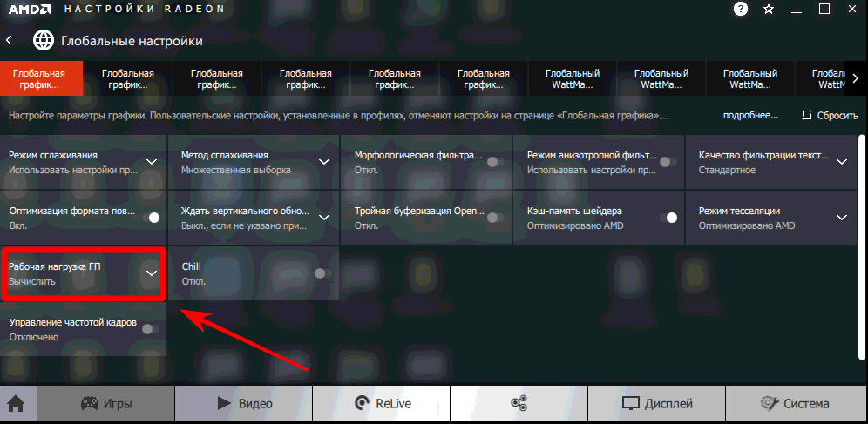This screenshot has width=868, height=424.
Task: Open the Система gear section
Action: pos(795,404)
